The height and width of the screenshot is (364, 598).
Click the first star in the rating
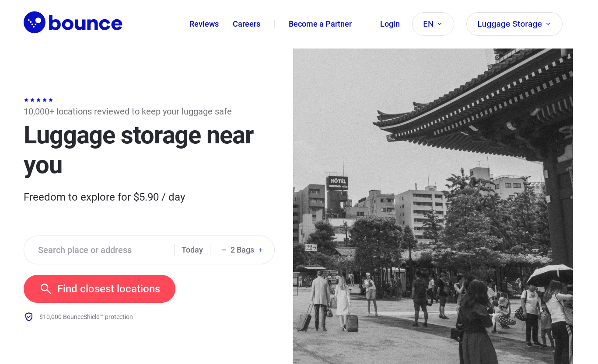pos(26,100)
